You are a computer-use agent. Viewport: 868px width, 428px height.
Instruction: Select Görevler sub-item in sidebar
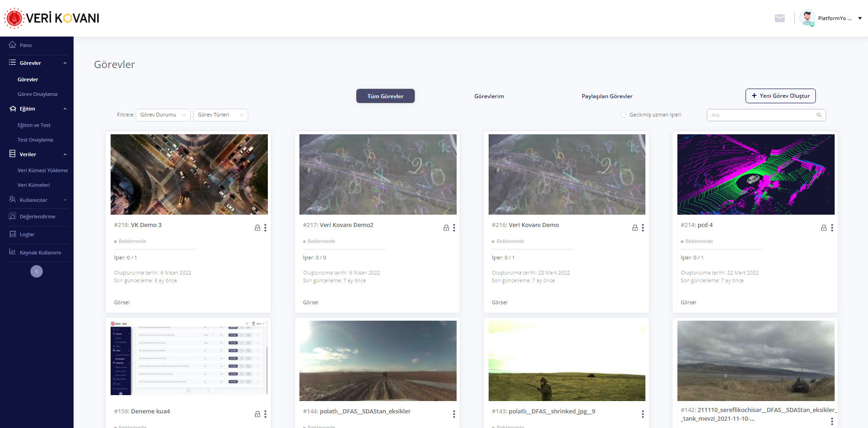28,79
